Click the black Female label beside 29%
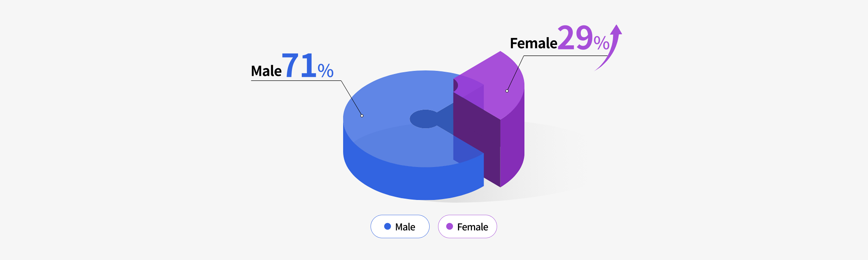The image size is (868, 260). click(533, 43)
